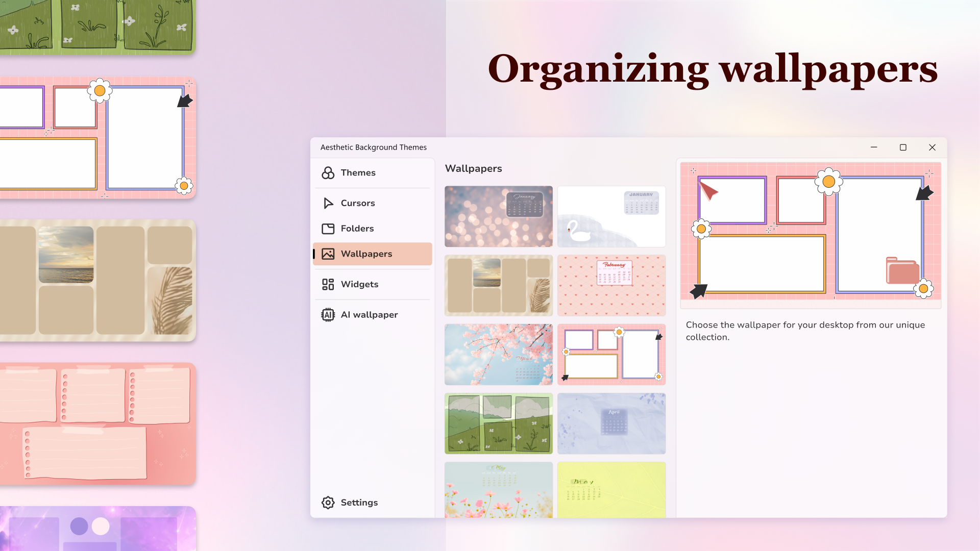This screenshot has height=551, width=980.
Task: Open the Themes section
Action: pos(358,172)
